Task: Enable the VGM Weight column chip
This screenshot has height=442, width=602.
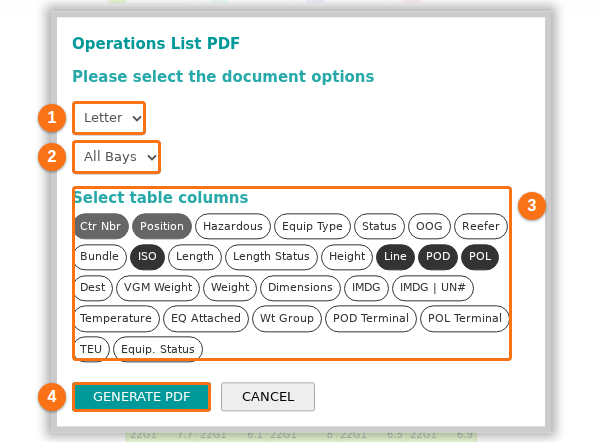Action: tap(158, 288)
